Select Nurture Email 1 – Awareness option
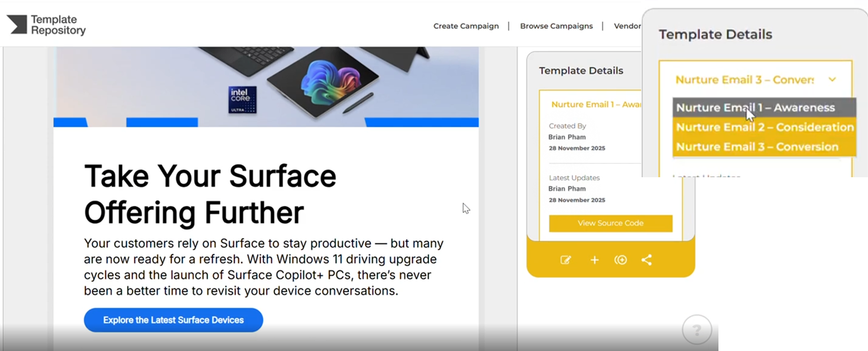The height and width of the screenshot is (351, 868). (764, 107)
